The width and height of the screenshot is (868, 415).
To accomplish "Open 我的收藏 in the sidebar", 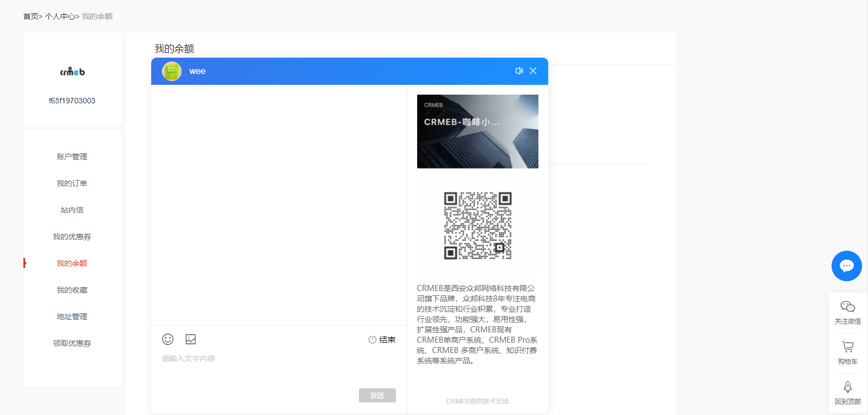I will pyautogui.click(x=72, y=290).
